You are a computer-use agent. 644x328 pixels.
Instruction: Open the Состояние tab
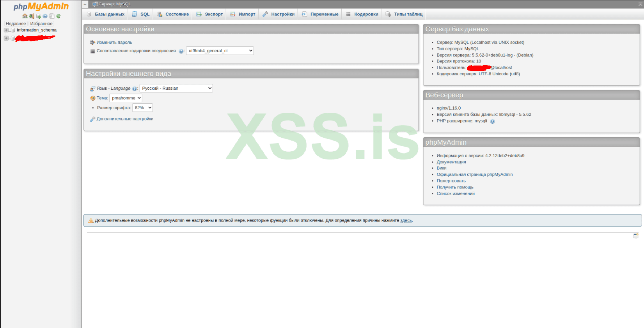coord(173,14)
